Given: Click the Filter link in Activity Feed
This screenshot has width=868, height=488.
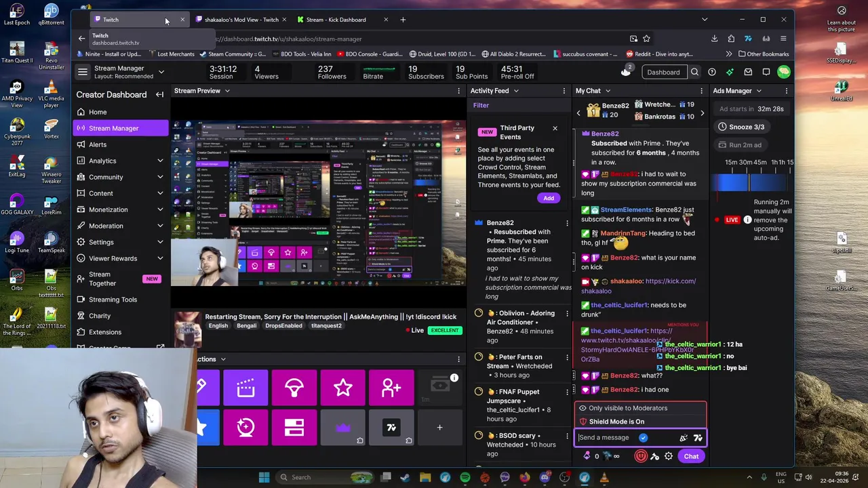Looking at the screenshot, I should [481, 105].
